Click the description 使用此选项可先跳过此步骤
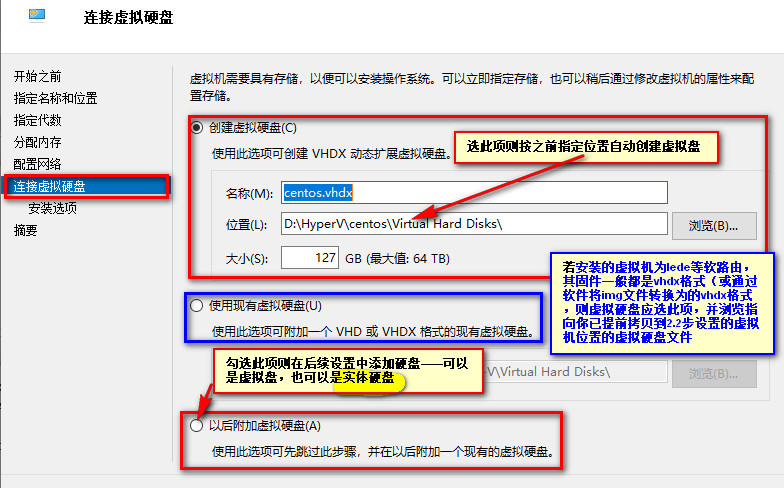The image size is (784, 488). tap(384, 452)
